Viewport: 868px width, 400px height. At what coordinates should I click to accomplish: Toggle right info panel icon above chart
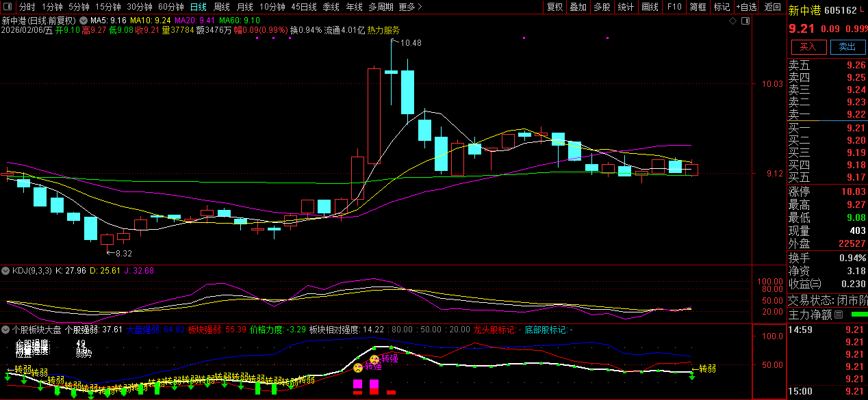click(745, 21)
